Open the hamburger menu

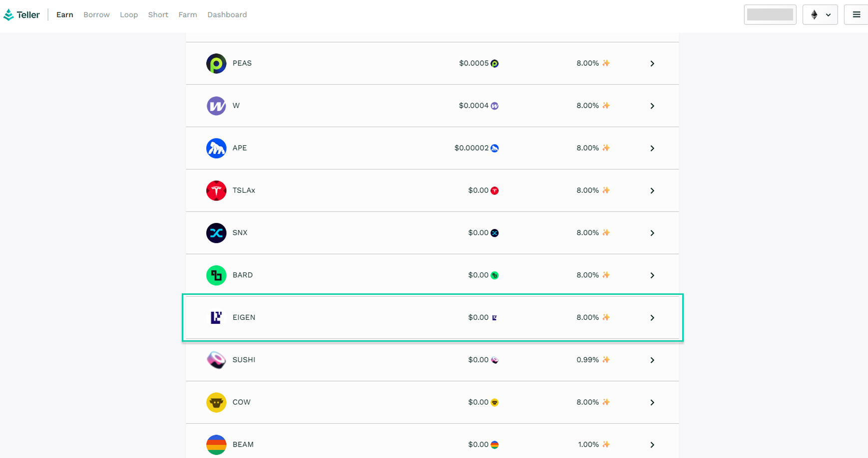pyautogui.click(x=856, y=14)
